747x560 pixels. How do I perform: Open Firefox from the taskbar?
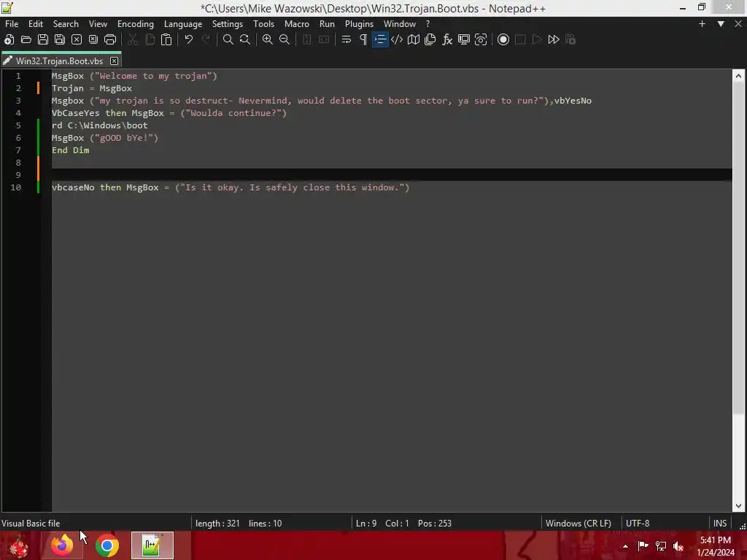point(62,545)
